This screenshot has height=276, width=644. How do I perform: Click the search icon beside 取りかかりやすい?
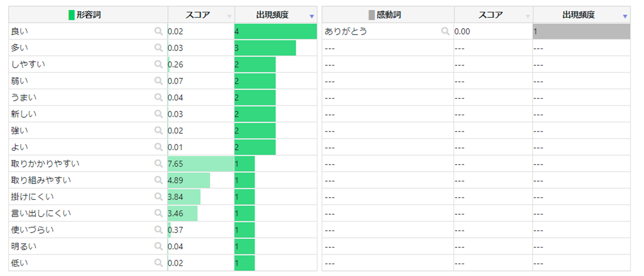(158, 164)
